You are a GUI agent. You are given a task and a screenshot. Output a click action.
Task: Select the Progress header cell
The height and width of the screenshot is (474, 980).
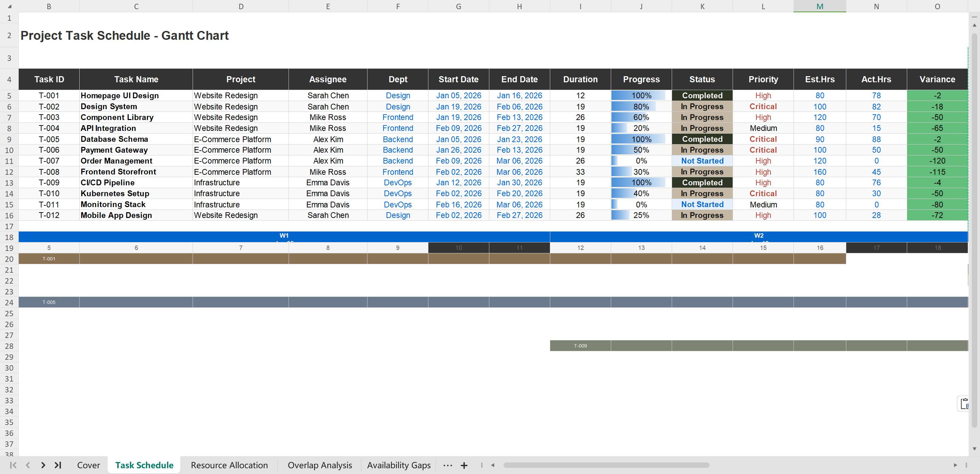click(641, 80)
